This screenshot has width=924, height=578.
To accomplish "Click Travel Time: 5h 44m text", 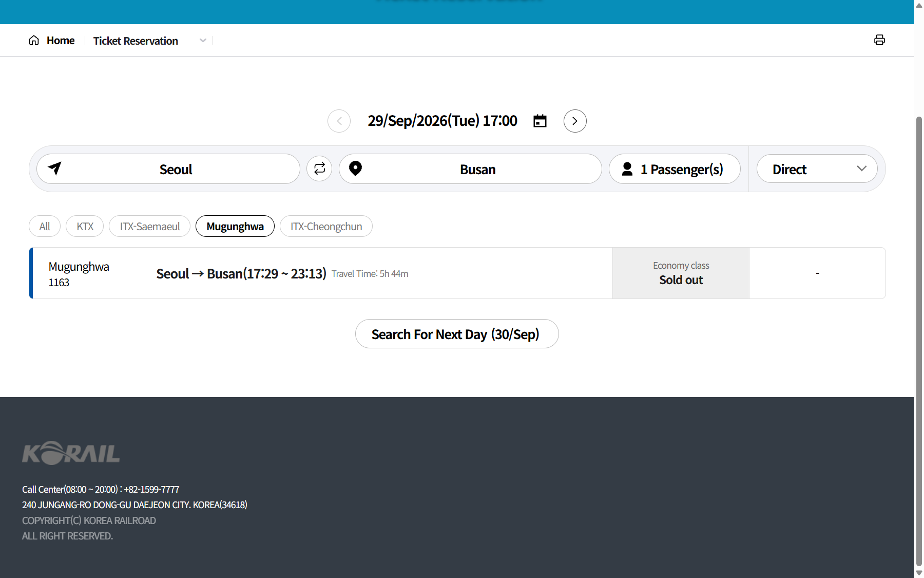I will coord(370,274).
